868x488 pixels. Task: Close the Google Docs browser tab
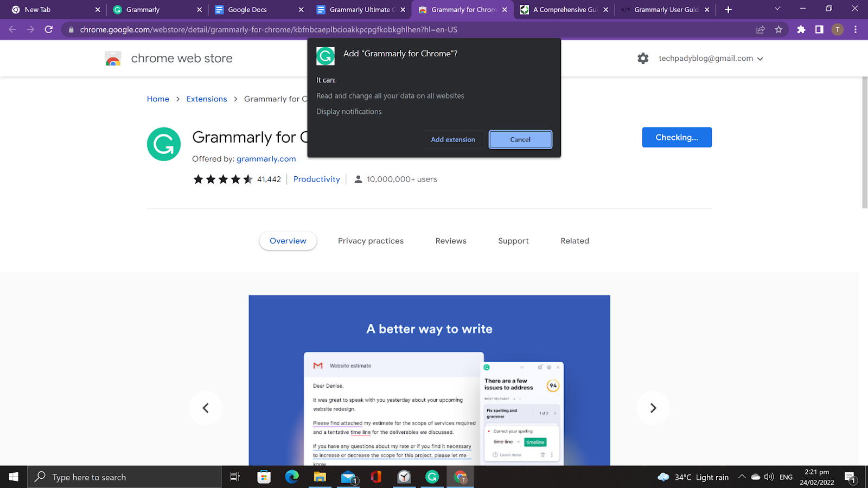[x=301, y=10]
